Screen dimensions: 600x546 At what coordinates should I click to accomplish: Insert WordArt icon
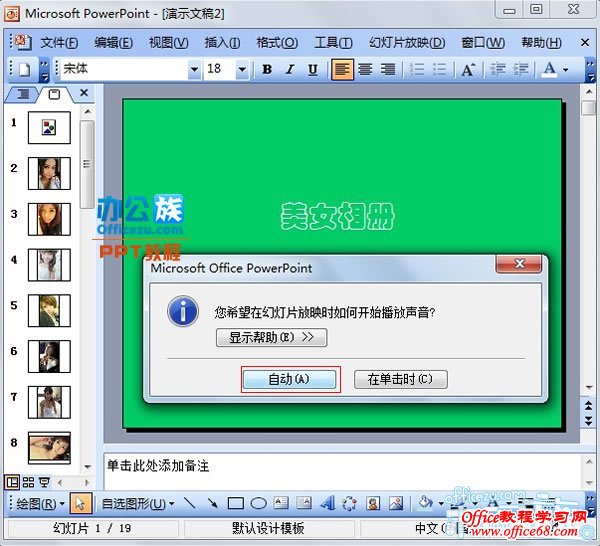(327, 504)
